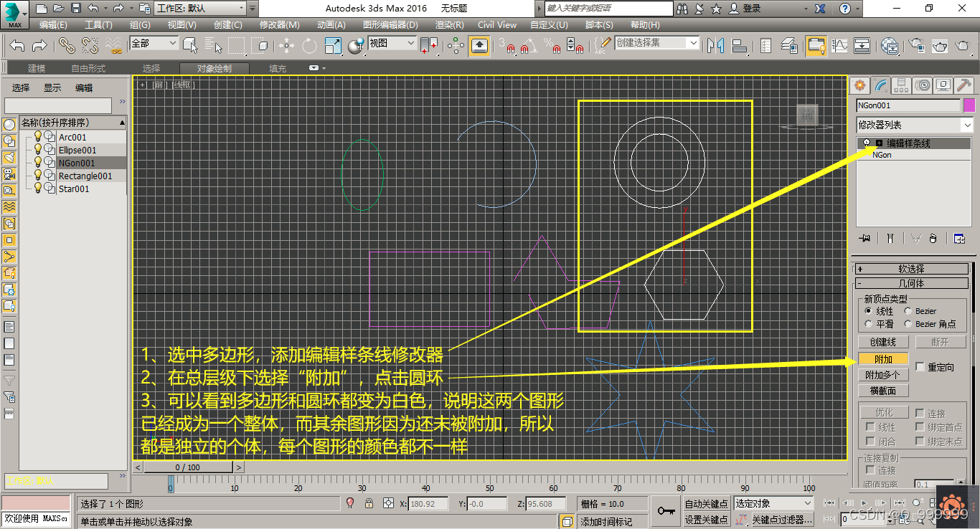Collapse the Geometry rollout

click(x=912, y=283)
